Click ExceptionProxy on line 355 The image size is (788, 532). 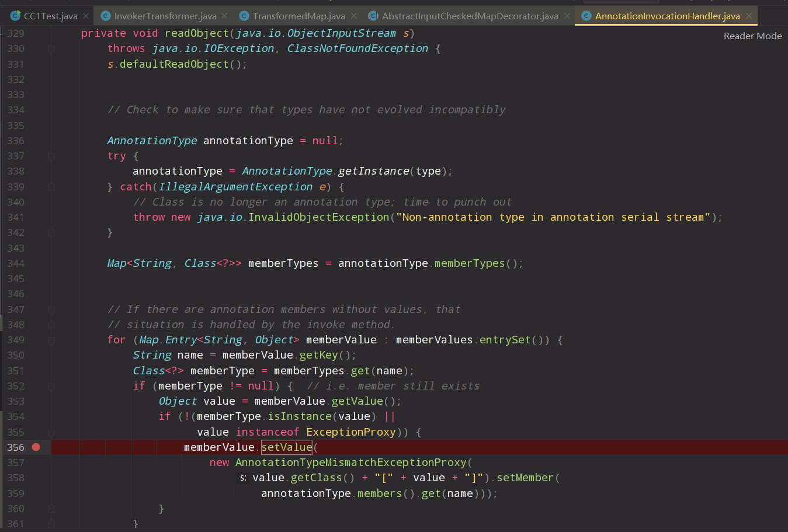click(351, 432)
